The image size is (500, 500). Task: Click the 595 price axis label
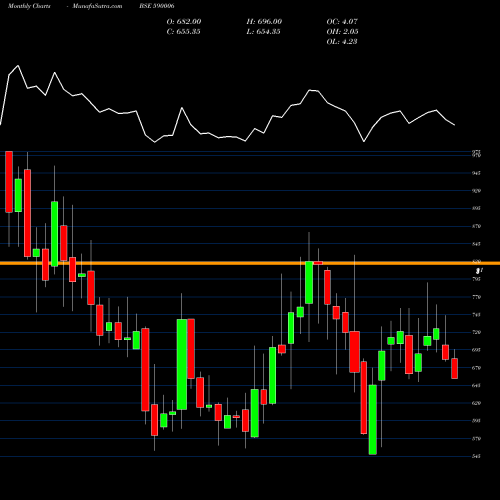(x=476, y=421)
